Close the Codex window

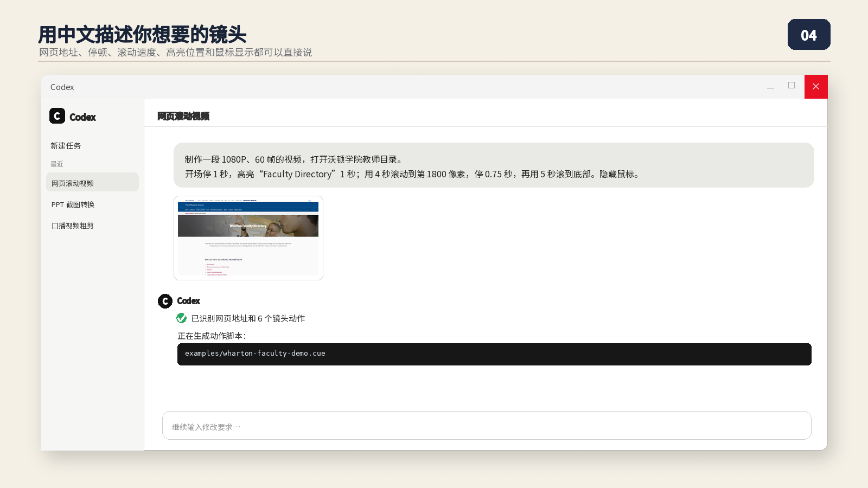[x=816, y=87]
